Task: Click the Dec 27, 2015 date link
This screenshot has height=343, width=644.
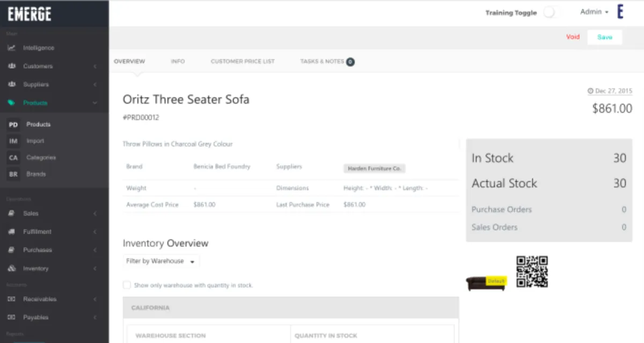Action: click(x=613, y=91)
